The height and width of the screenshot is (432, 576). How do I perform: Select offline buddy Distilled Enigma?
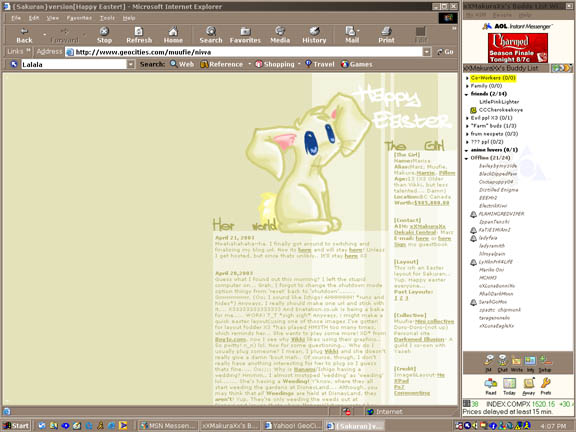point(498,190)
